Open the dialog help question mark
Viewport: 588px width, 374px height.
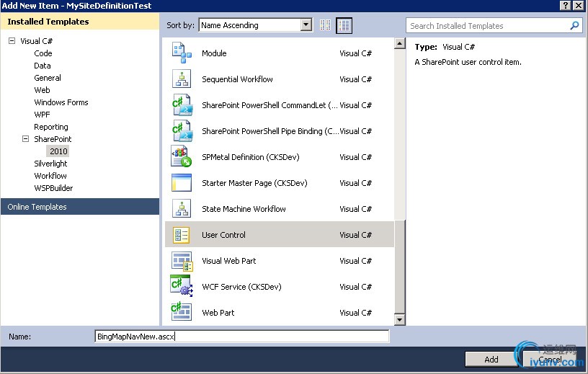pyautogui.click(x=566, y=5)
